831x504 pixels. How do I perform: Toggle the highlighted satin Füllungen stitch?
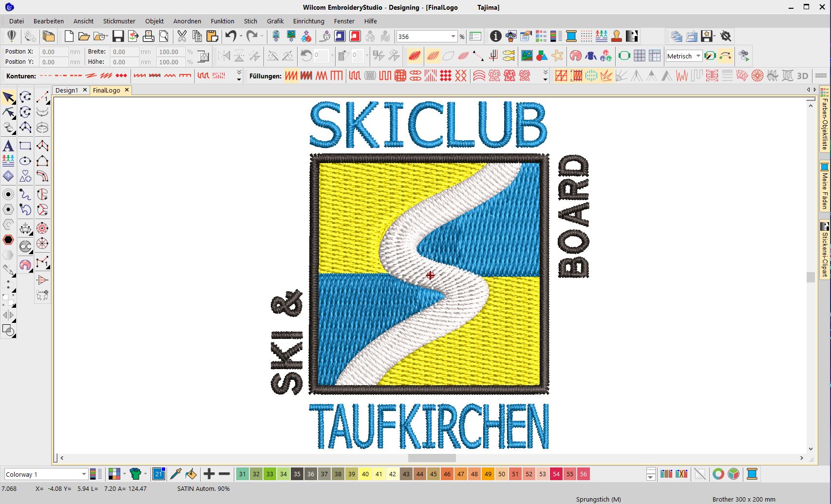point(291,76)
